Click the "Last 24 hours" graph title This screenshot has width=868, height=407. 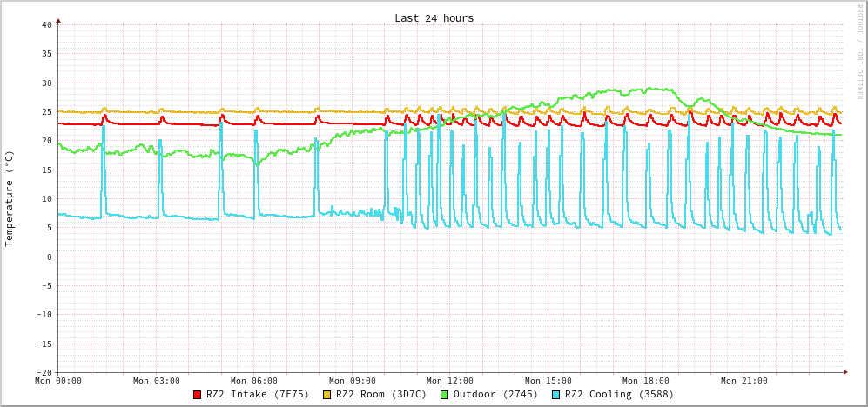(x=434, y=18)
